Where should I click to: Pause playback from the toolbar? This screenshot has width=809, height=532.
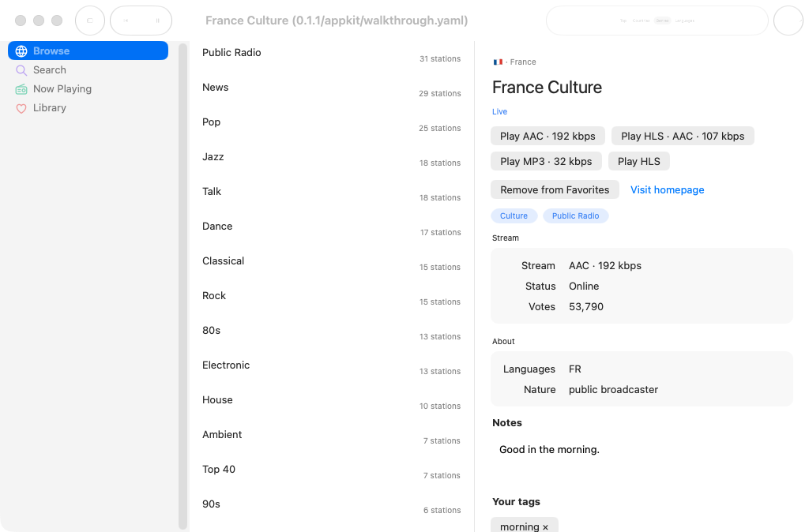coord(157,21)
